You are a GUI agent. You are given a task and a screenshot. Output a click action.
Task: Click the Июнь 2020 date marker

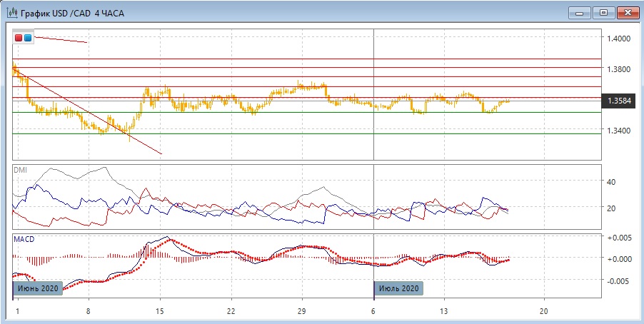click(38, 288)
